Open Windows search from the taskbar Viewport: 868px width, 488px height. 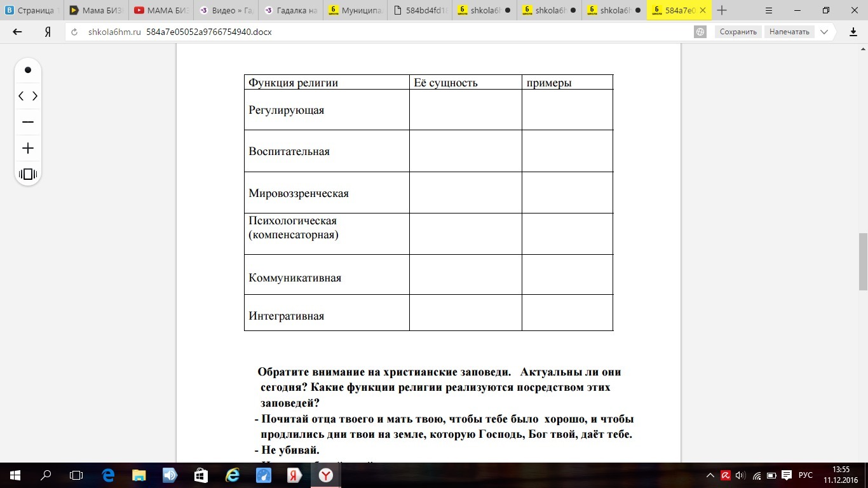[x=46, y=475]
